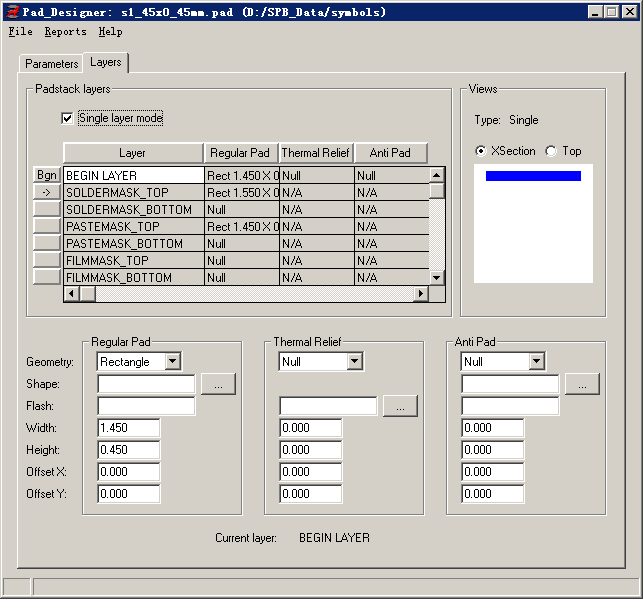Click Regular Pad Offset X field

[x=129, y=472]
